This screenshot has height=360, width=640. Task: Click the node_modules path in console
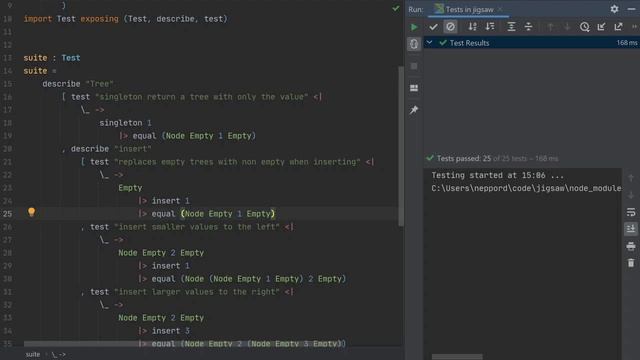pos(526,188)
